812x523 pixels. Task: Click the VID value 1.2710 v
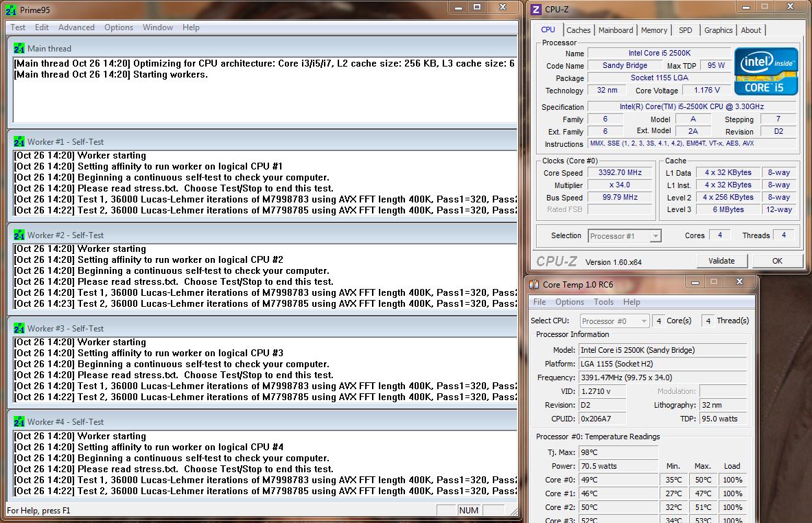602,391
